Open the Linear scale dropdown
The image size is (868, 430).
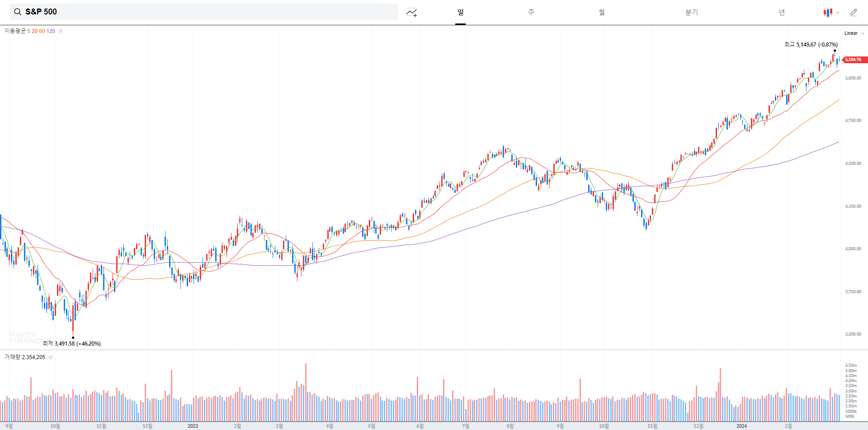coord(854,33)
